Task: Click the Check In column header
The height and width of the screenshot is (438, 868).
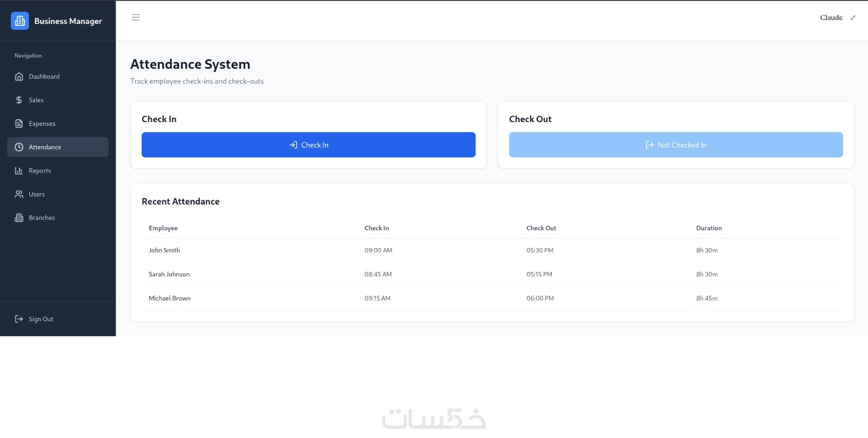Action: (376, 228)
